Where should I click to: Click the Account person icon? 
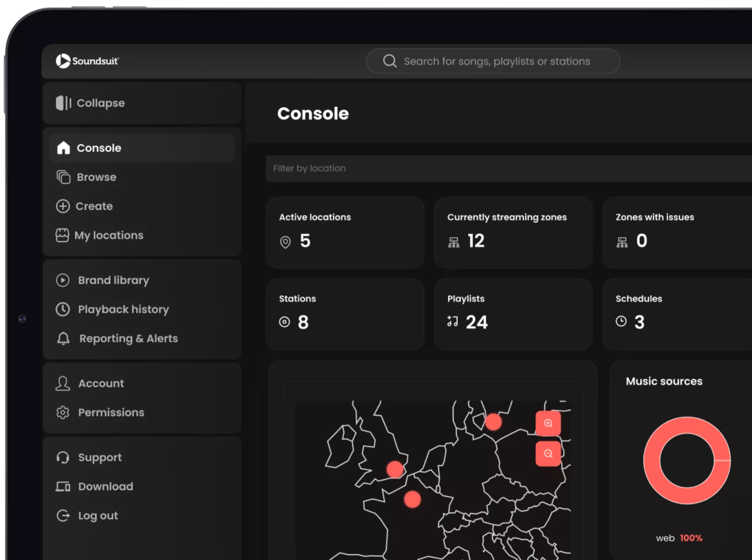63,383
